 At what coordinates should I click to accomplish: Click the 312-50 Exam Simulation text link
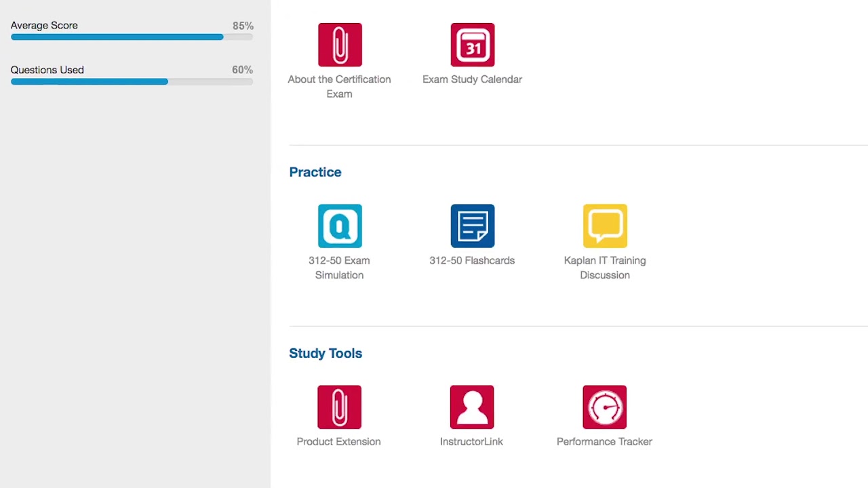(339, 268)
